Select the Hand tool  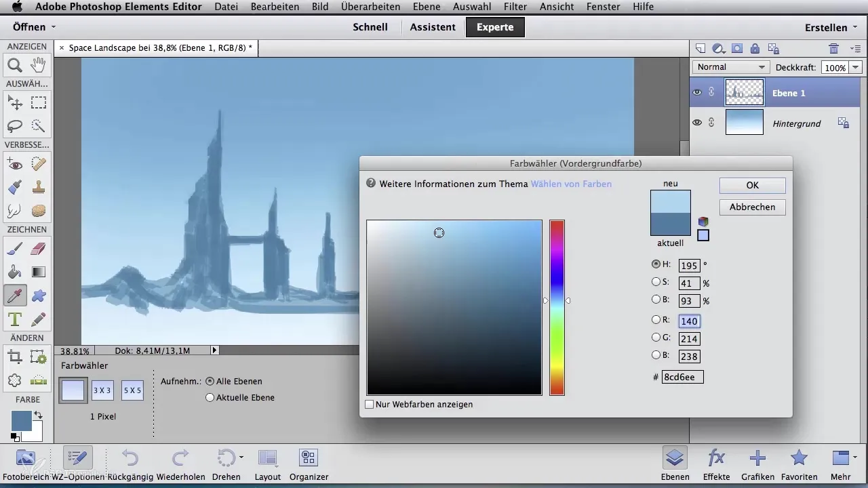point(39,65)
